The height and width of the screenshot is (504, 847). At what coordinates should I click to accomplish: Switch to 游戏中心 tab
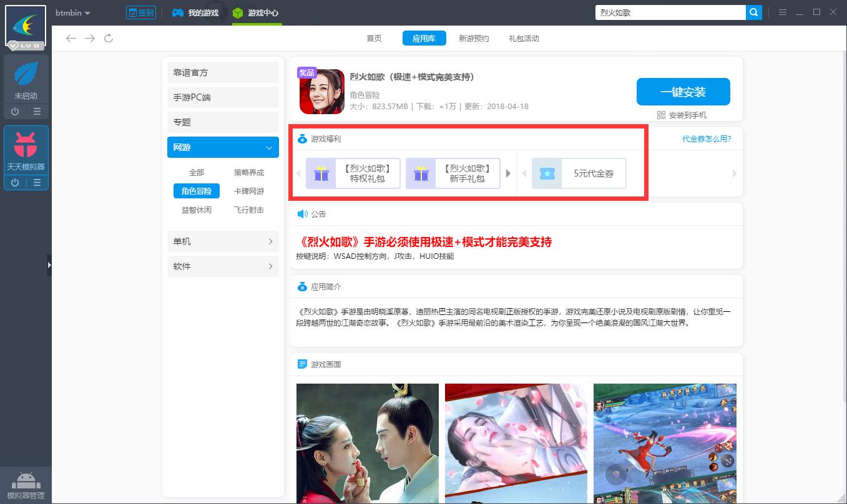click(x=256, y=13)
